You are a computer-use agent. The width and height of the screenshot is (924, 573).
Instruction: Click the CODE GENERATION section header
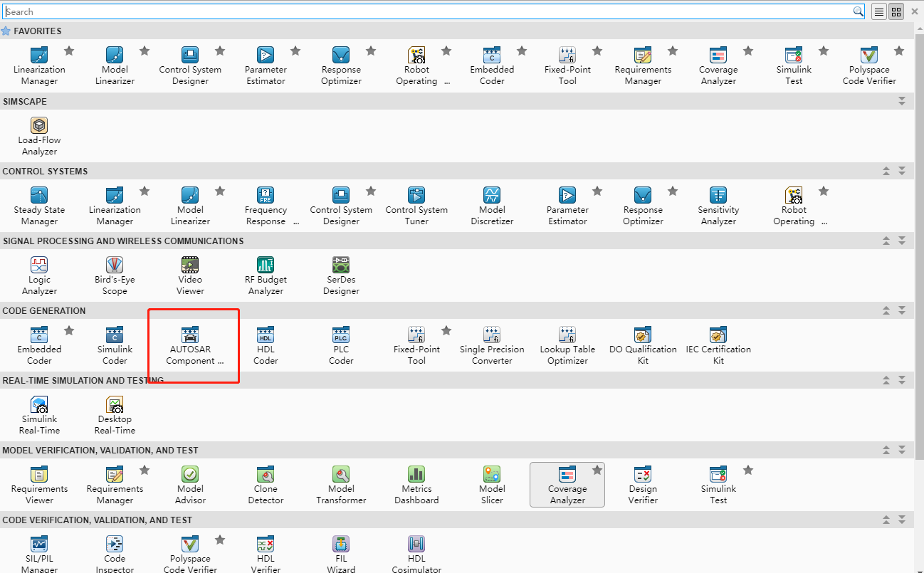pos(457,310)
